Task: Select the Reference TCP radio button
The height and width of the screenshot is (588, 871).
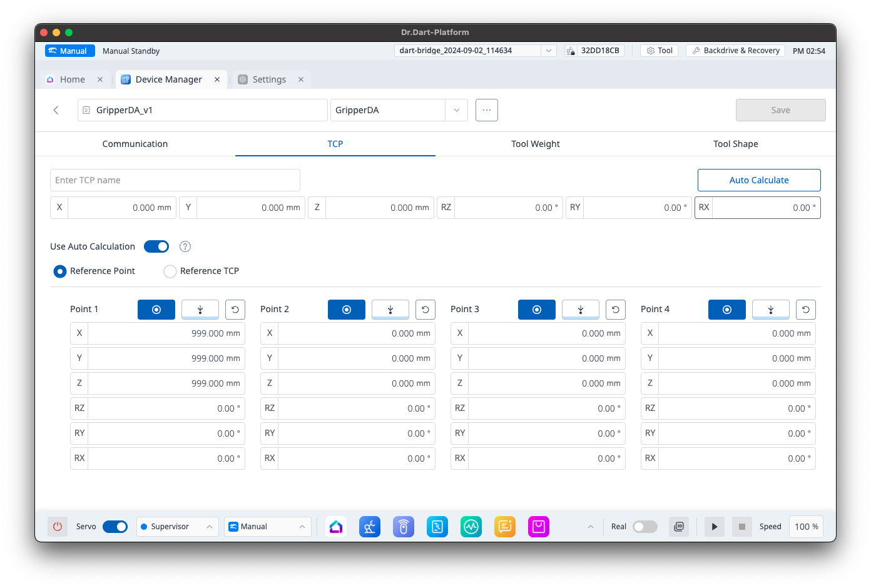Action: click(x=170, y=271)
